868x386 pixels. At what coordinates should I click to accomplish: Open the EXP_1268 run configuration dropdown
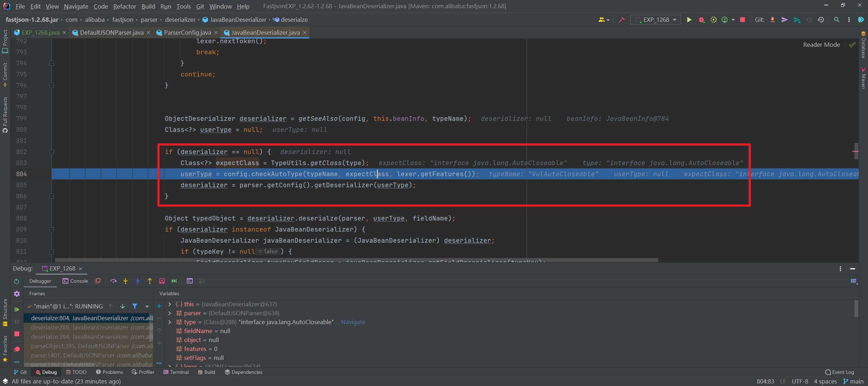(x=655, y=20)
